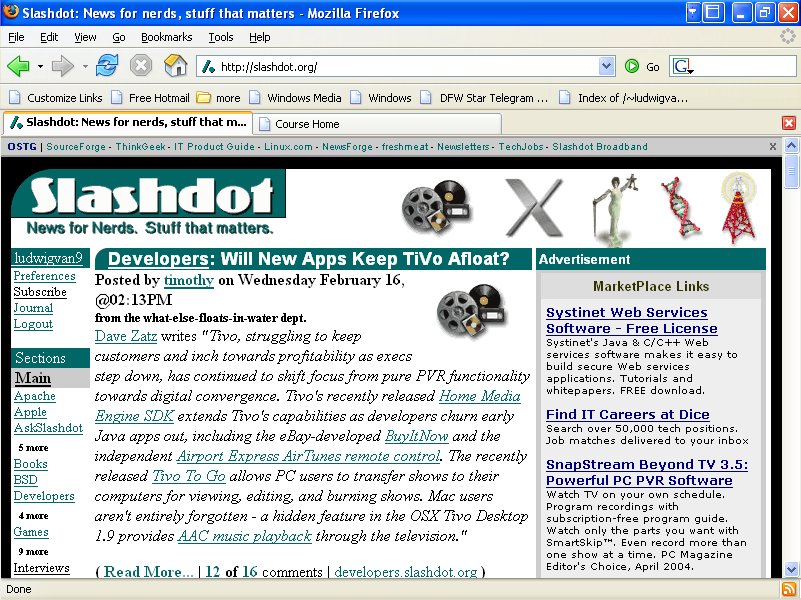Open the Go menu

[119, 37]
